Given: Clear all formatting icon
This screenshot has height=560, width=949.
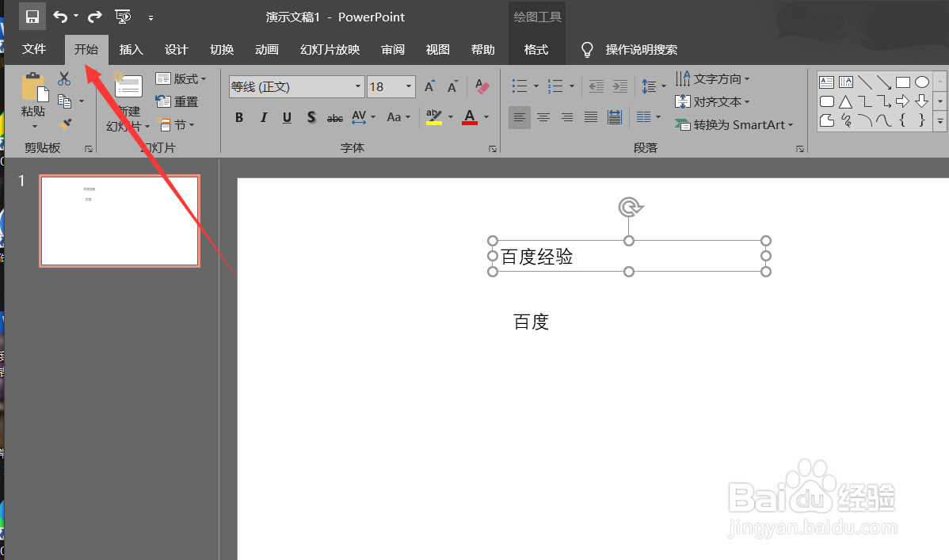Looking at the screenshot, I should click(x=482, y=86).
